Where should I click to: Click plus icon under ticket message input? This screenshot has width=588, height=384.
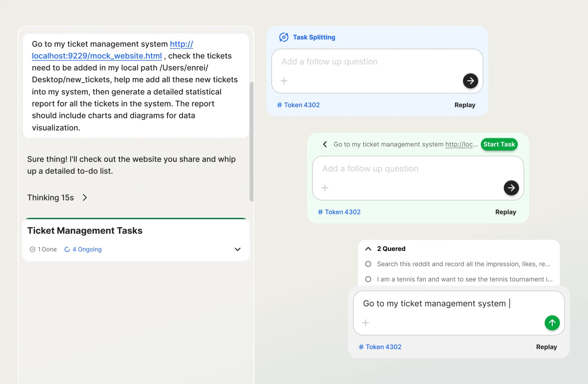(365, 322)
